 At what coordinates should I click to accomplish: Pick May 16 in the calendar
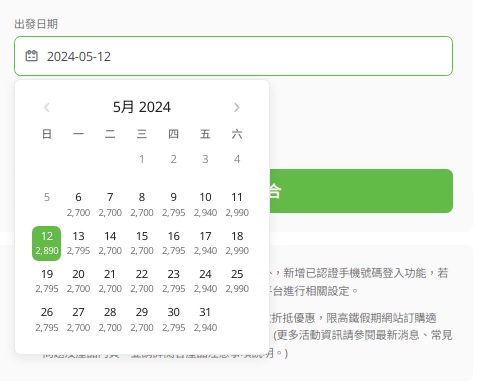(173, 243)
